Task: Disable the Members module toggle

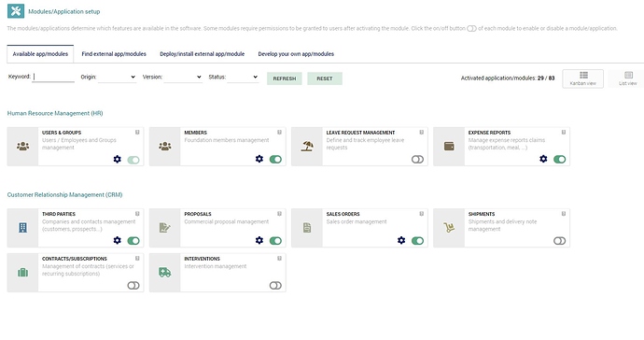Action: [275, 159]
